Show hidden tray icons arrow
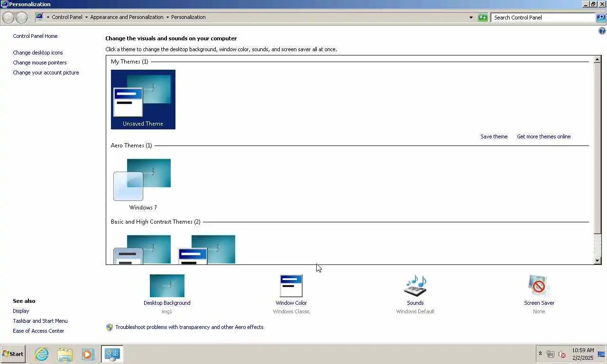Screen dimensions: 607x364 [540, 354]
